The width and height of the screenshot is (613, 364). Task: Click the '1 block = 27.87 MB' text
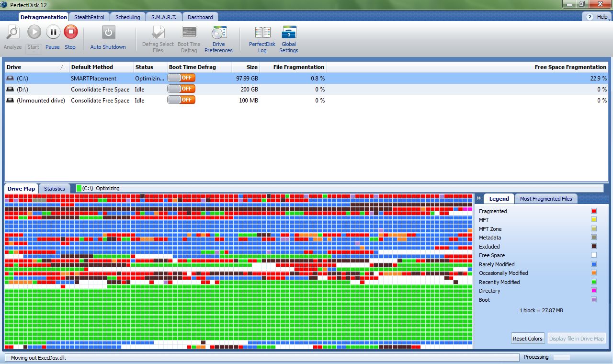(x=541, y=310)
